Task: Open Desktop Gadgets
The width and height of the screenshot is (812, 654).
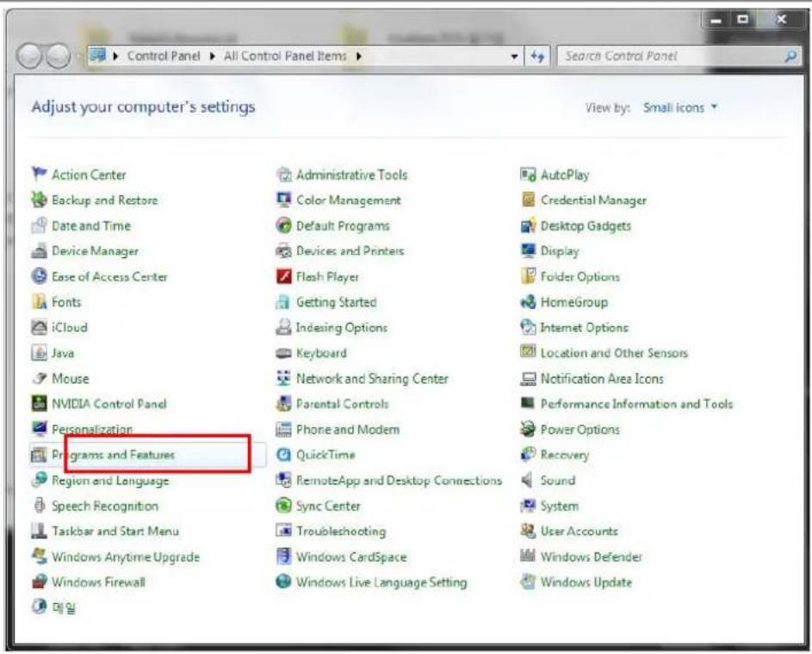Action: (x=586, y=225)
